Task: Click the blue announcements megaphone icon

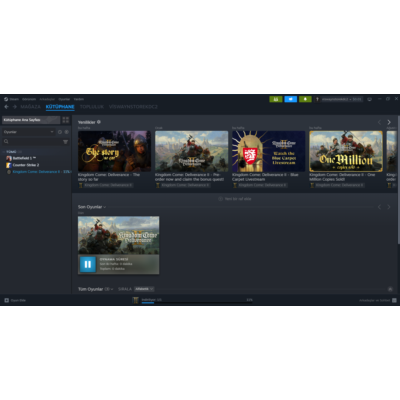Action: point(291,99)
